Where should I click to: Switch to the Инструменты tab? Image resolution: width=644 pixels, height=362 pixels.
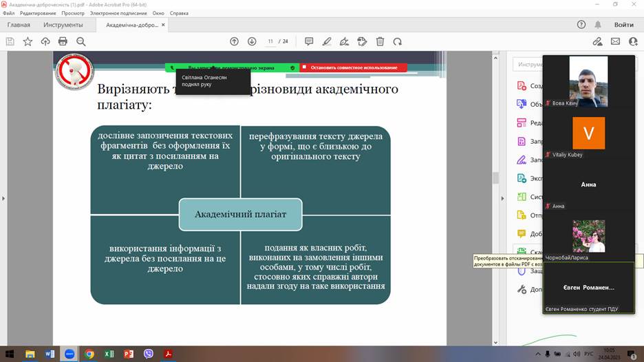point(63,25)
